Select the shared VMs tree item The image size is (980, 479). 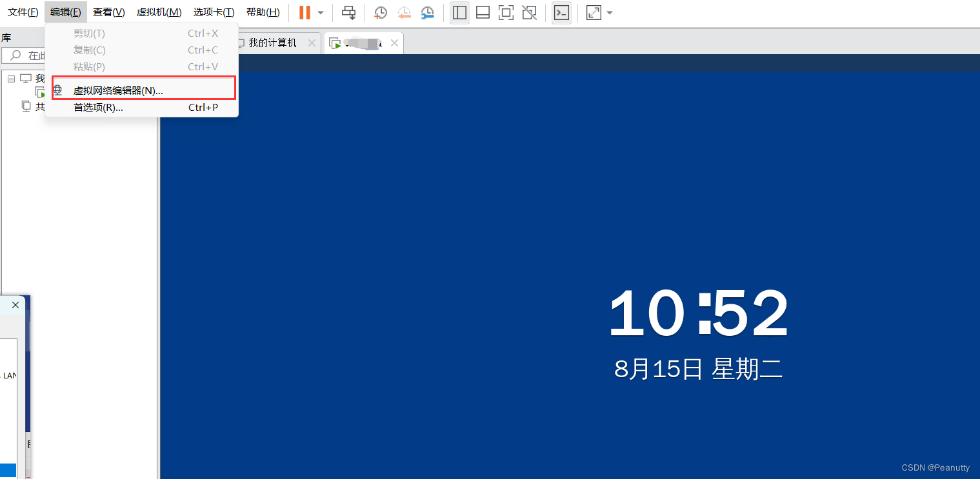click(x=34, y=106)
